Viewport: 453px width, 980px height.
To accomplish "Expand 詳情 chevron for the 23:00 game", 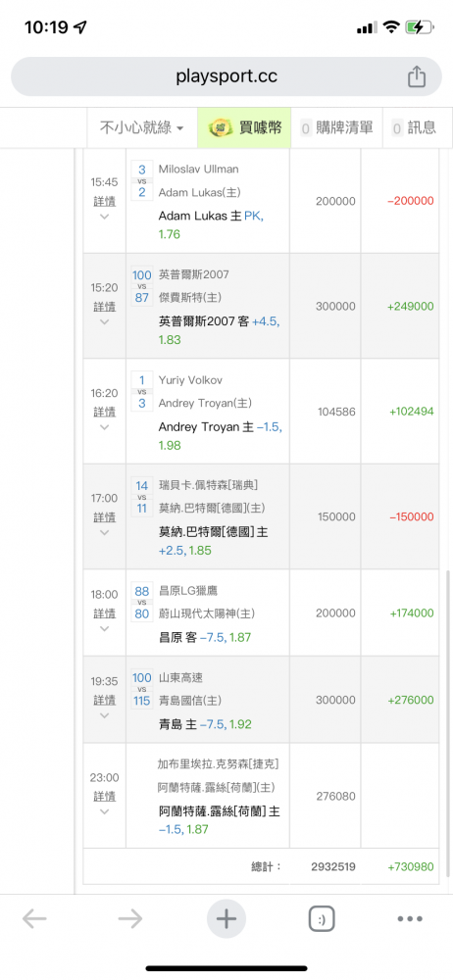I will pos(105,811).
